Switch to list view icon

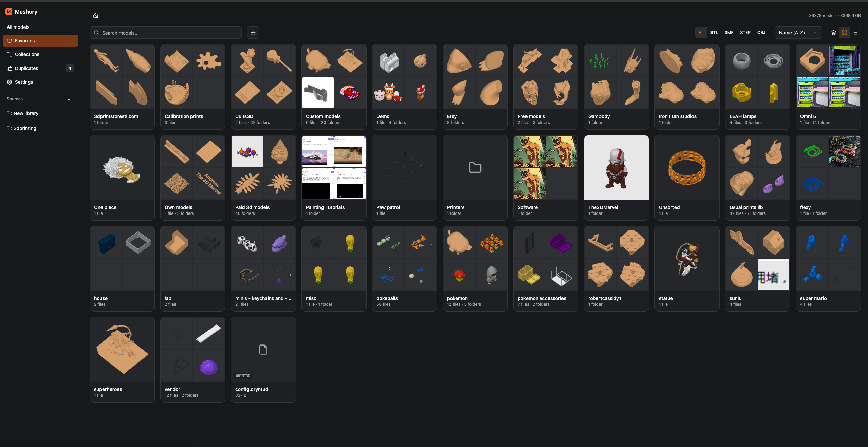coord(855,33)
